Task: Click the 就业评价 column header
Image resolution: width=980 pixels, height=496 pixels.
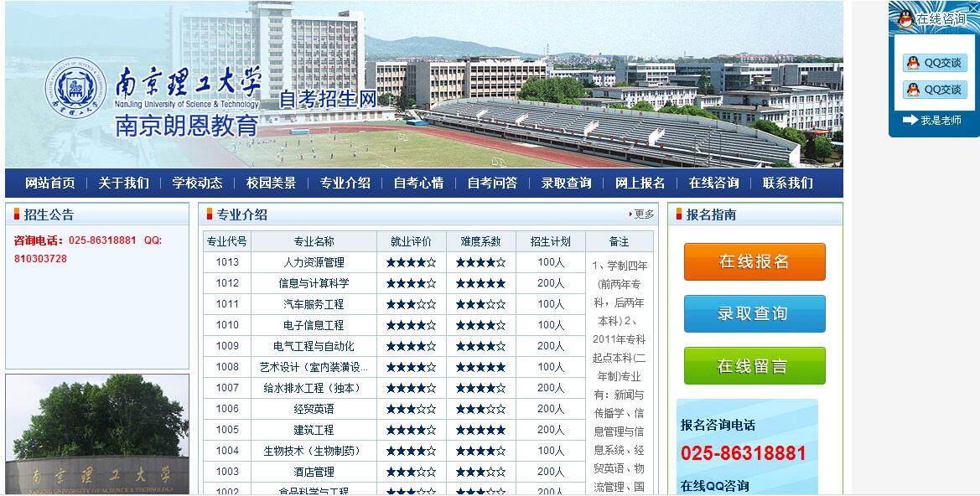Action: click(x=412, y=241)
